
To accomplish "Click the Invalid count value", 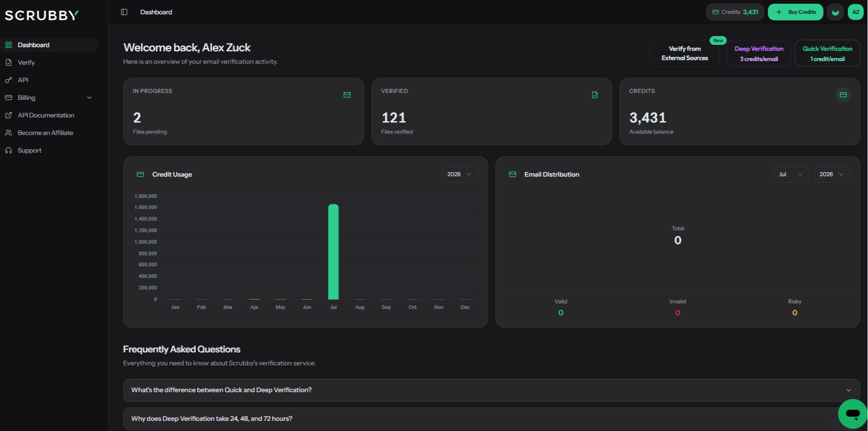I will pyautogui.click(x=677, y=313).
